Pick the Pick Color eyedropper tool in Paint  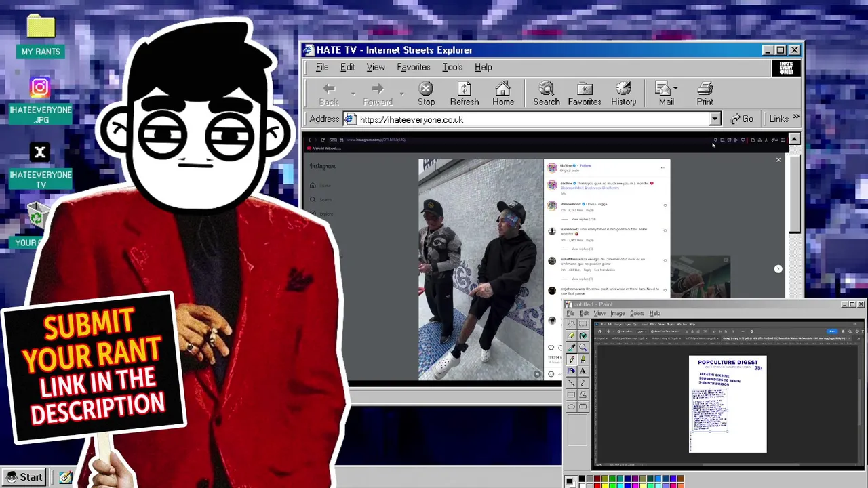click(x=572, y=348)
